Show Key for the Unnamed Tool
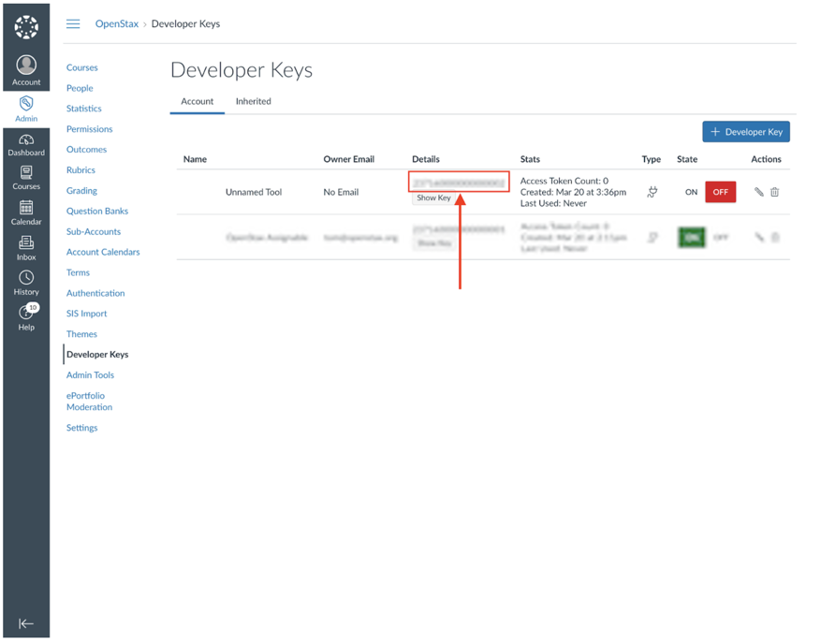This screenshot has width=821, height=644. 433,198
